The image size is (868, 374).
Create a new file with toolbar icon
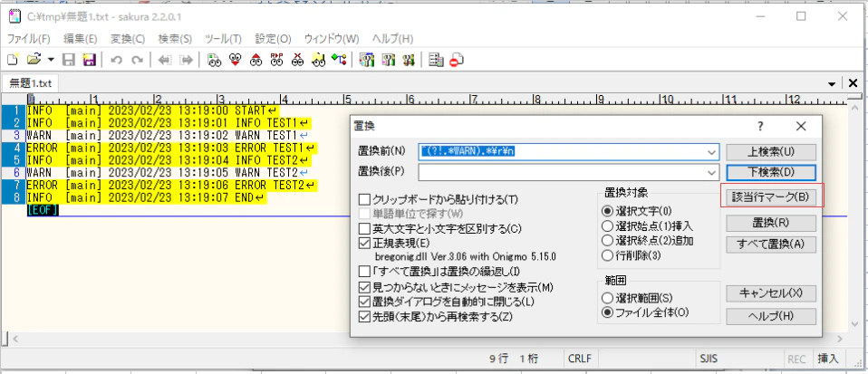tap(13, 59)
